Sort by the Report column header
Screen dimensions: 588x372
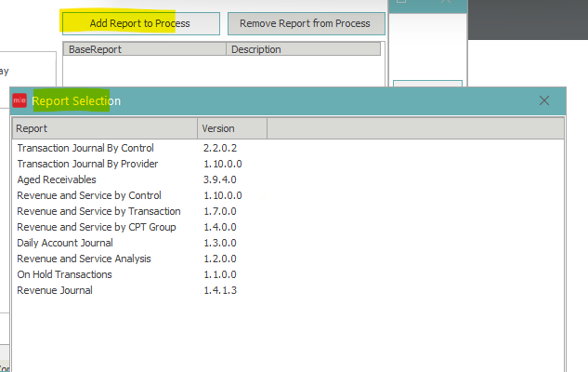[104, 128]
